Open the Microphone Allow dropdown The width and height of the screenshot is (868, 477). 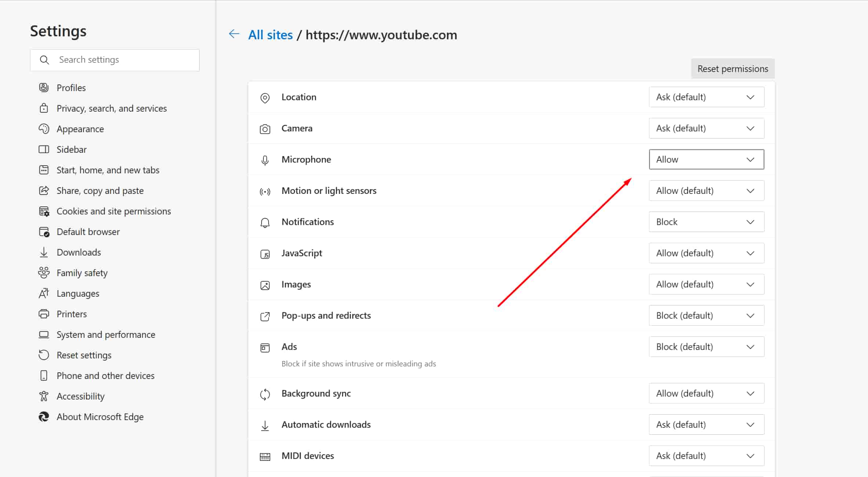click(706, 159)
